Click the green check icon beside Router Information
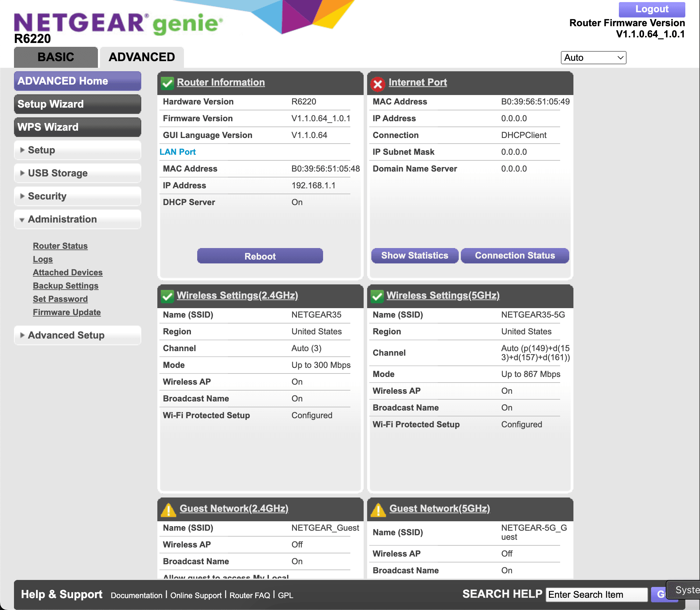The image size is (700, 610). pyautogui.click(x=167, y=83)
